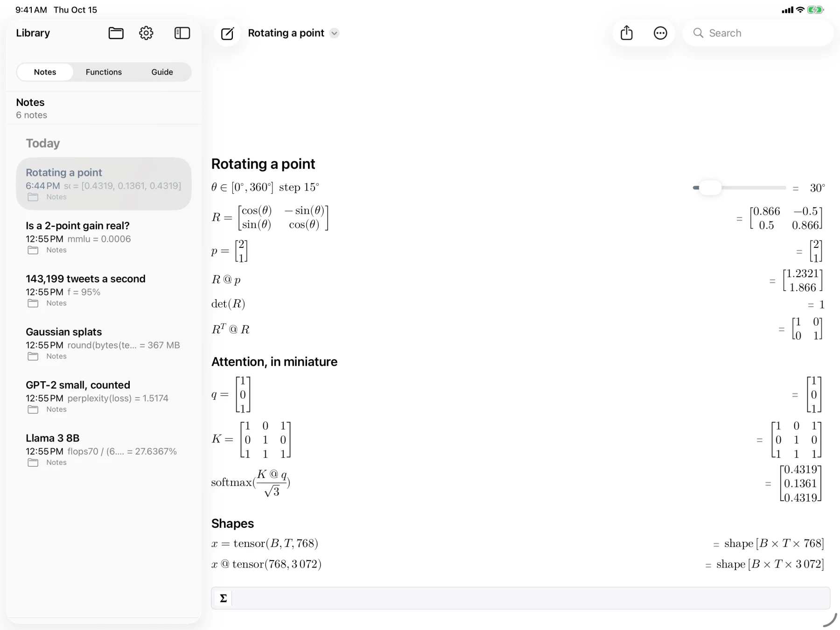Open the Is a 2-point gain real? note

pos(104,237)
